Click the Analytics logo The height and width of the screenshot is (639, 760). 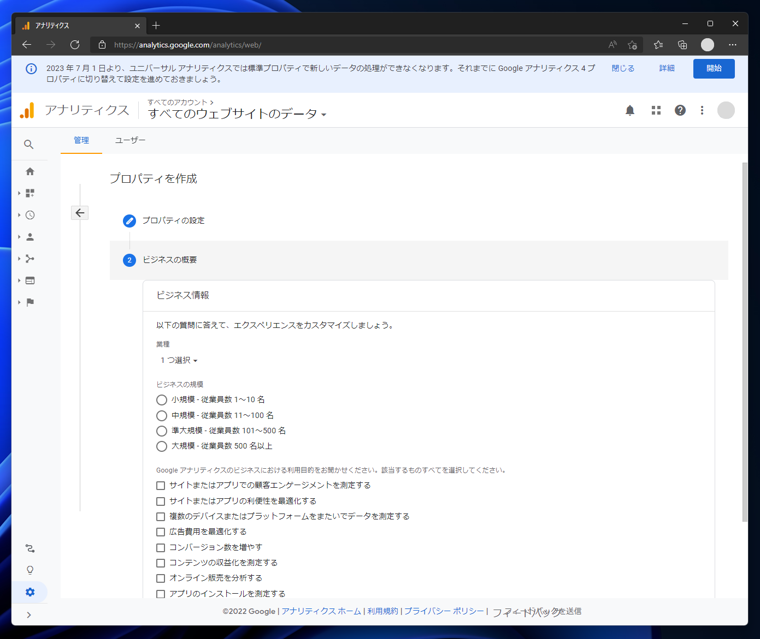[27, 111]
